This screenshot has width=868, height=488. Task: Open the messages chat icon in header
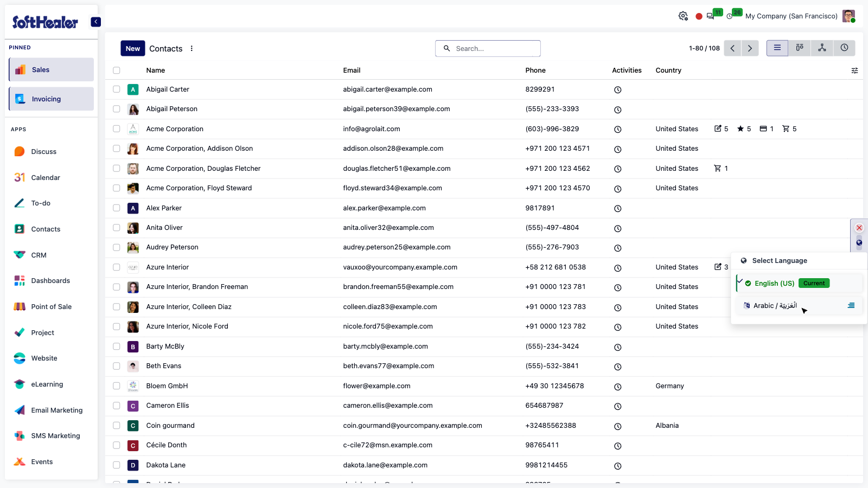click(710, 16)
